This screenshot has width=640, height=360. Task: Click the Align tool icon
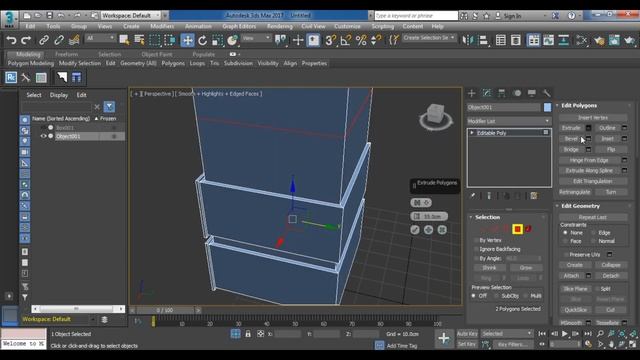click(x=483, y=40)
